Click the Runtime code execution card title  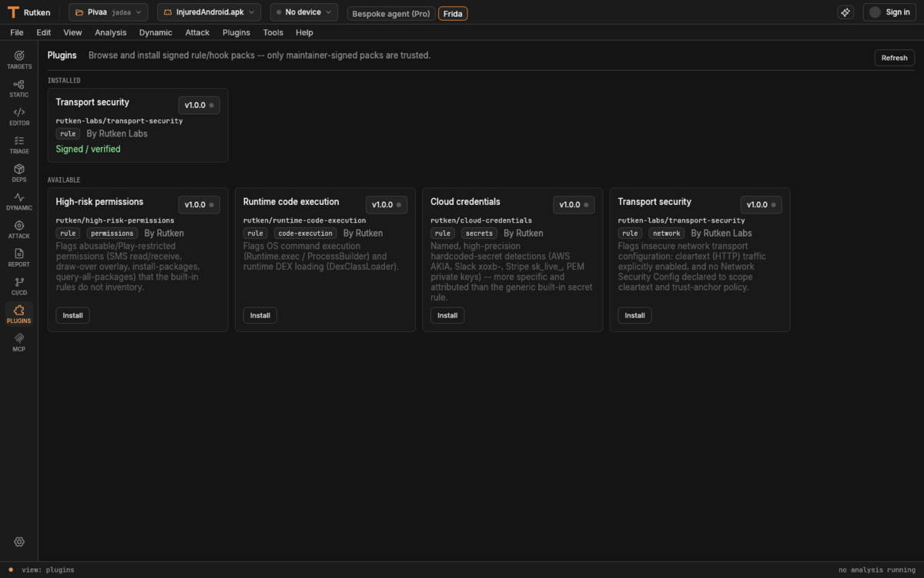291,201
